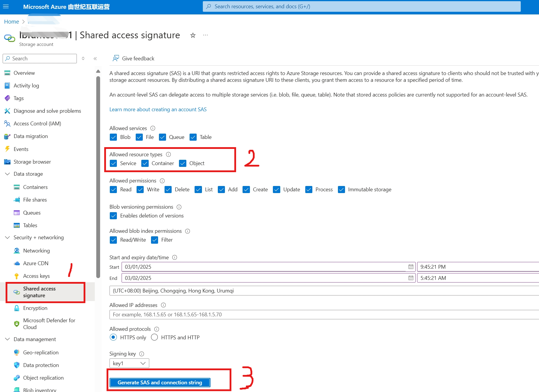Open the Start date calendar picker
The width and height of the screenshot is (539, 392).
tap(411, 267)
